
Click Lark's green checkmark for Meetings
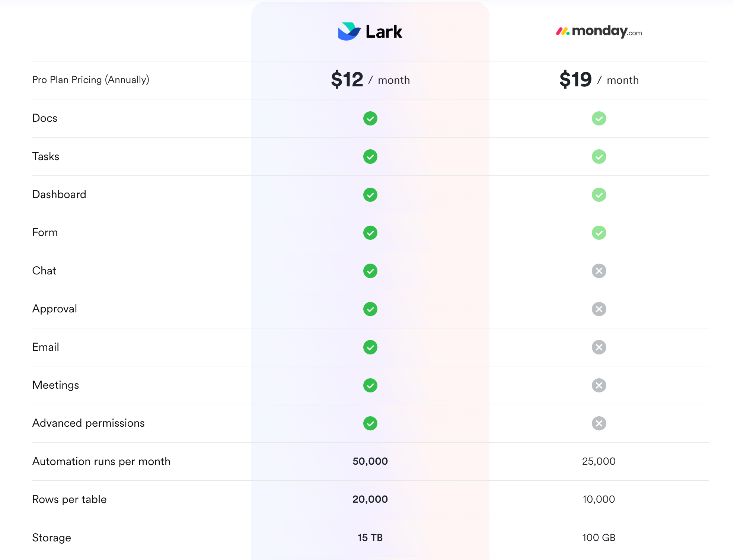tap(370, 385)
